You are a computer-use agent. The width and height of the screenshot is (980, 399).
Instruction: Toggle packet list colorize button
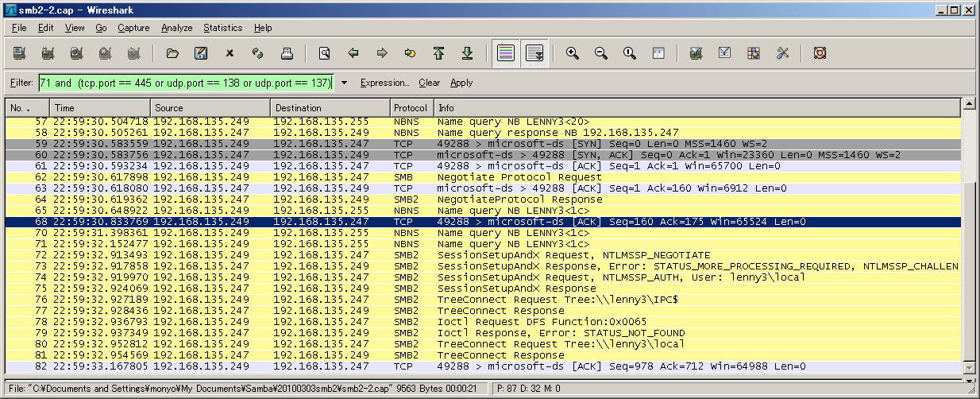coord(506,53)
